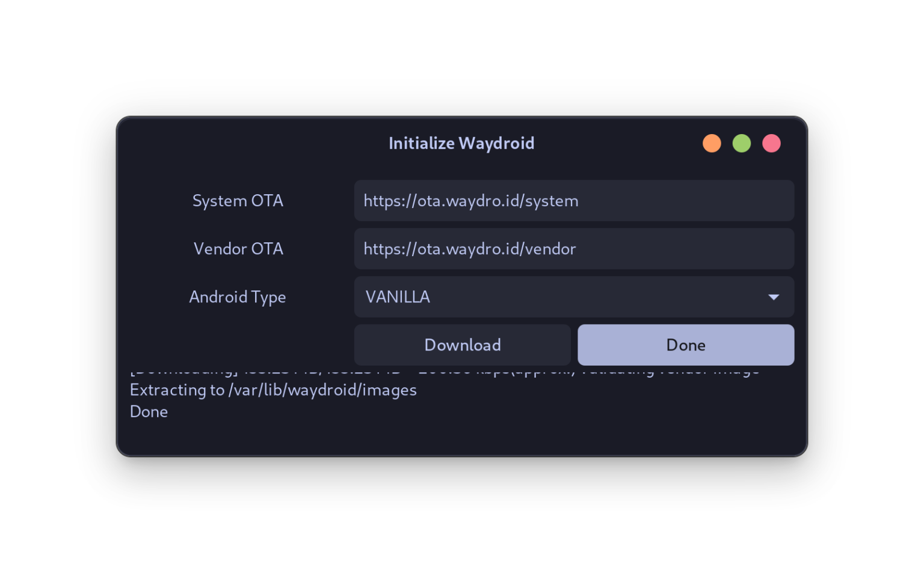Click the Done line in the log
Viewport: 924px width, 573px height.
tap(149, 411)
